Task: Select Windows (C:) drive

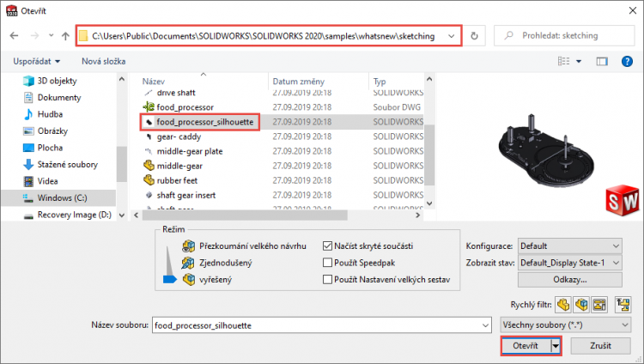Action: click(x=58, y=198)
